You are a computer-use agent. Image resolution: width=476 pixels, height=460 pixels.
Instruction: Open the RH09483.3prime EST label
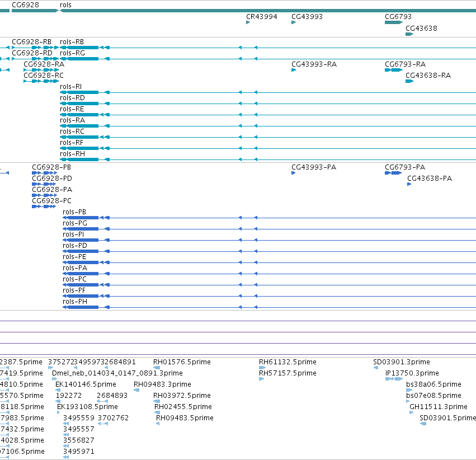(162, 384)
